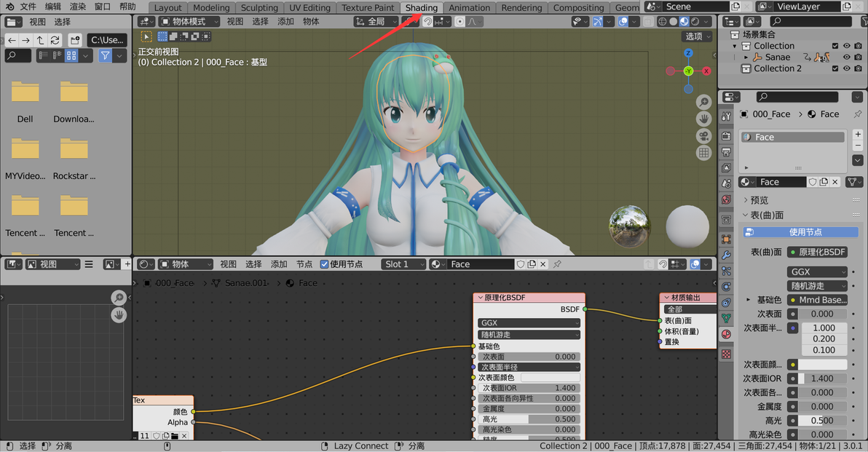868x452 pixels.
Task: Open the Dell folder
Action: click(25, 102)
